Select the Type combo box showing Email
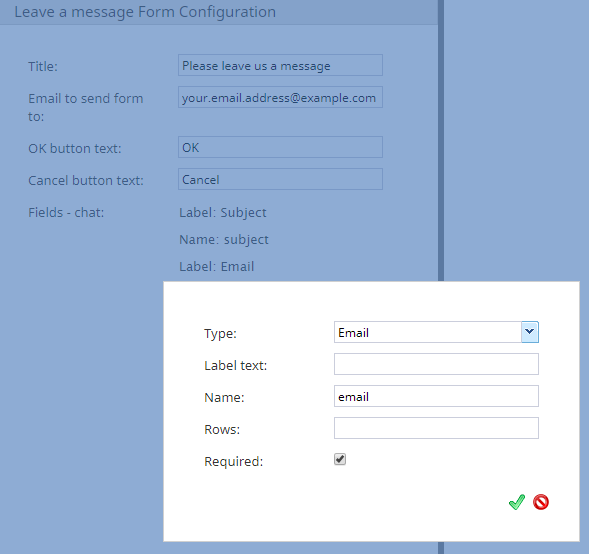This screenshot has width=589, height=554. pos(436,332)
